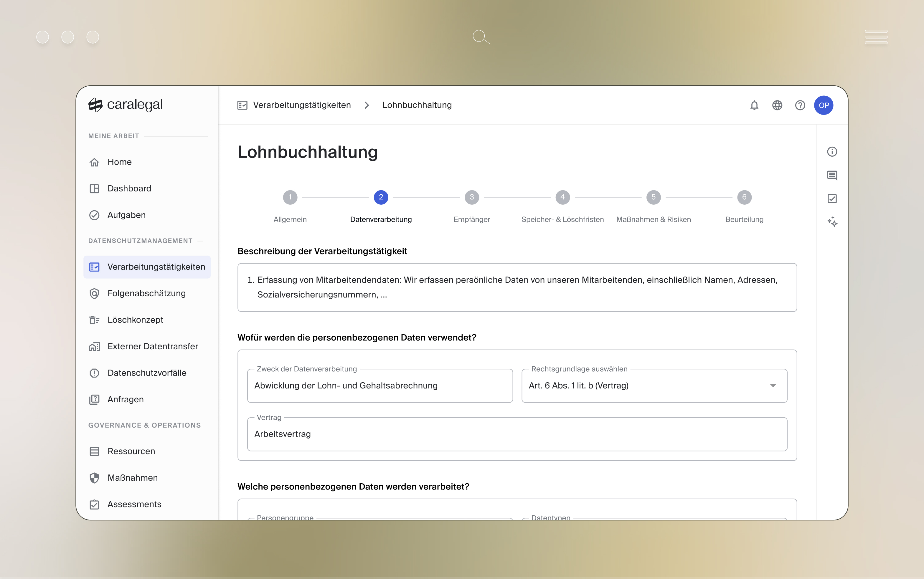Open the help question mark icon

pos(800,105)
